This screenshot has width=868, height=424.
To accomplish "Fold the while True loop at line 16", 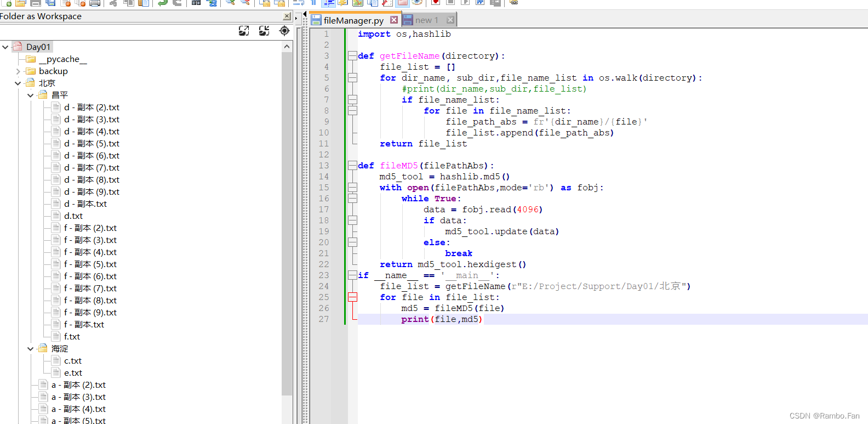I will point(352,198).
